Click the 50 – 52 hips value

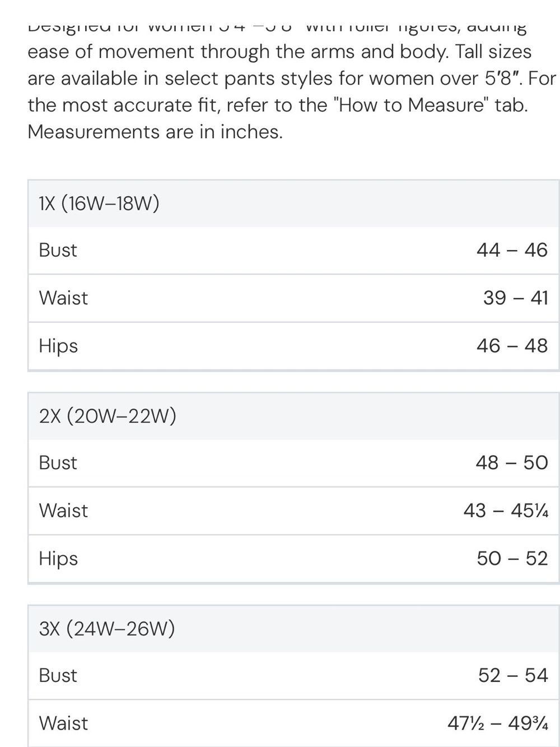(512, 559)
